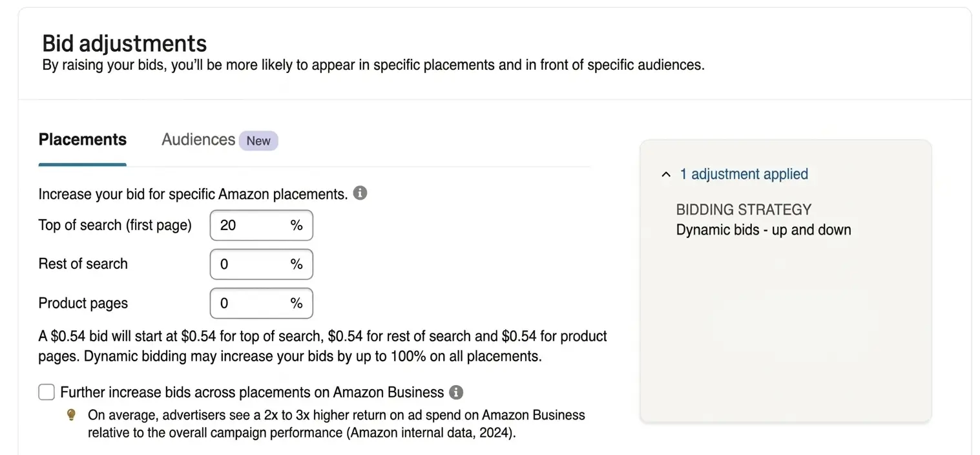Image resolution: width=980 pixels, height=455 pixels.
Task: Click the percent symbol in Rest of search field
Action: tap(296, 264)
